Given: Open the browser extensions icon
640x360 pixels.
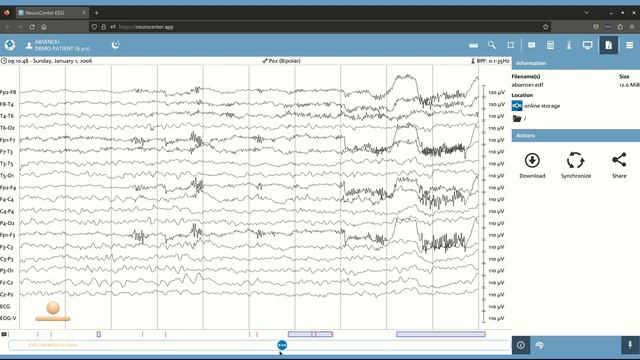Looking at the screenshot, I should 620,27.
